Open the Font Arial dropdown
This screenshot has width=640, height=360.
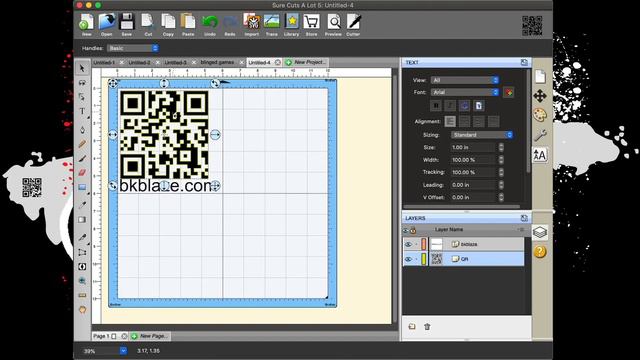point(465,92)
